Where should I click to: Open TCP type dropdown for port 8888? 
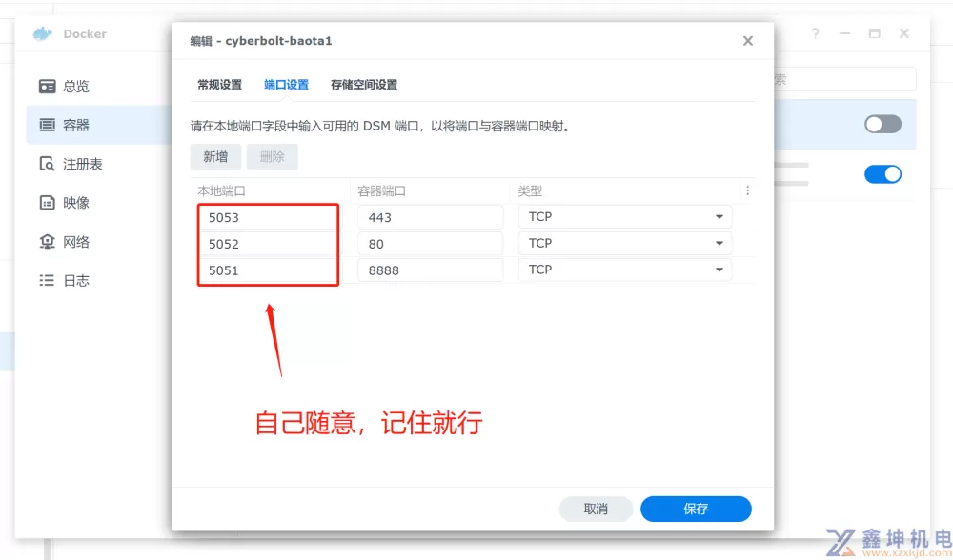tap(625, 270)
